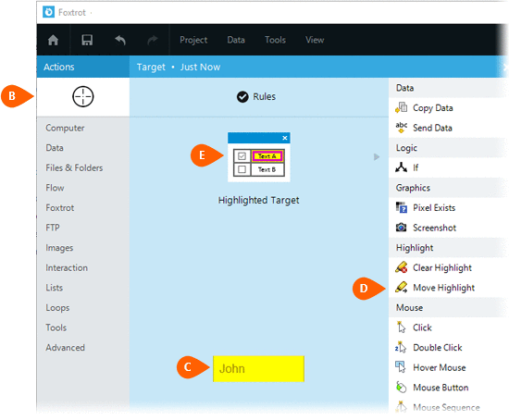Viewport: 509px width, 420px height.
Task: Expand the Loops action category
Action: coord(57,308)
